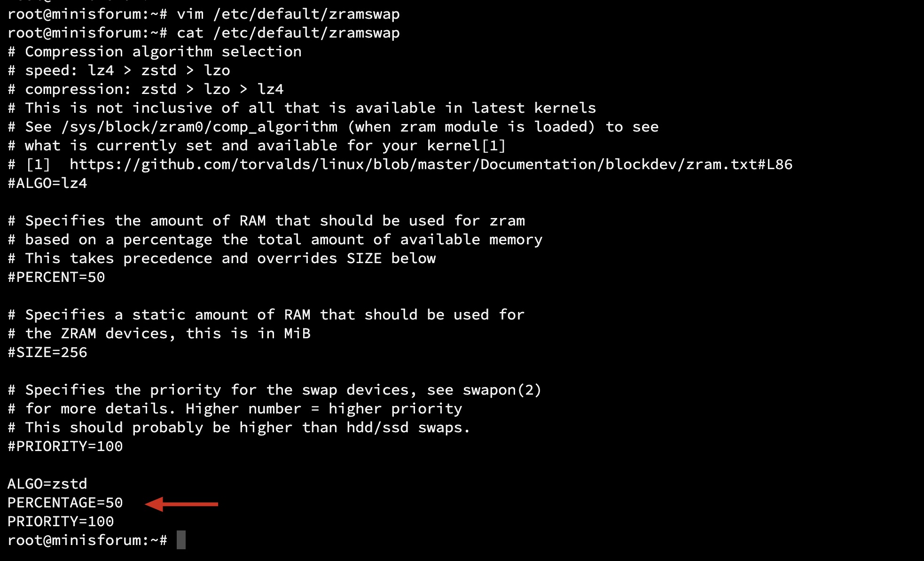Click the '# Compression algorithm selection' comment

tap(155, 52)
